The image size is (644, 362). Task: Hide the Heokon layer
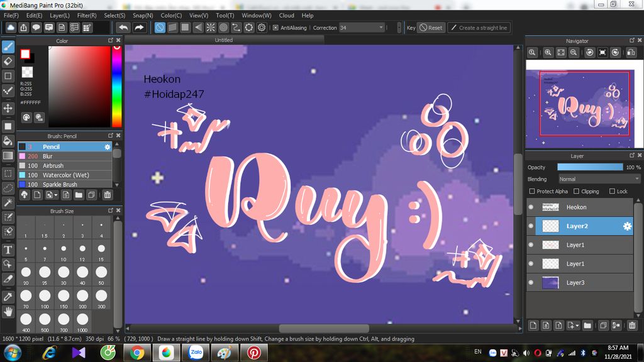[x=531, y=207]
